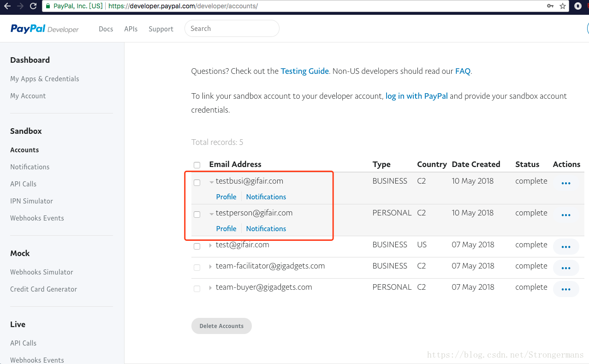Screen dimensions: 589x364
Task: Expand the team-buyer@gigadgets.com row arrow
Action: 211,288
